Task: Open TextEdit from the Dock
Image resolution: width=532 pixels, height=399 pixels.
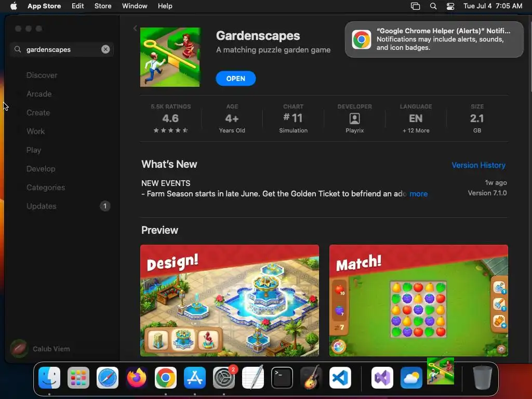Action: pyautogui.click(x=253, y=377)
